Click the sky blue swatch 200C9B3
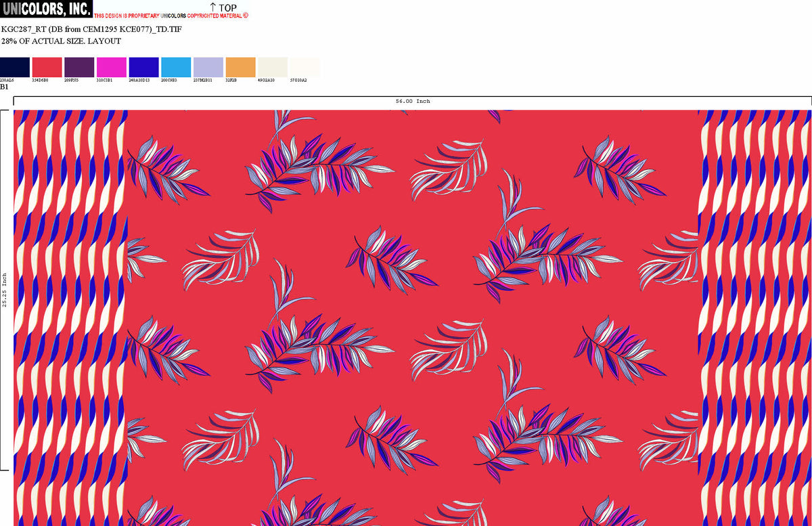Image resolution: width=812 pixels, height=526 pixels. click(176, 67)
